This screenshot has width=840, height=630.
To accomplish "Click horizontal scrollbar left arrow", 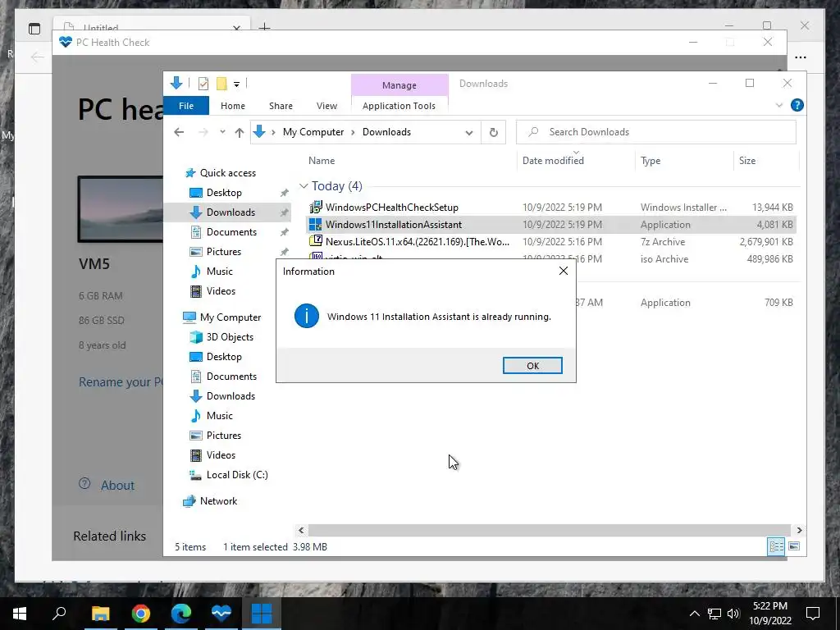I will (301, 531).
